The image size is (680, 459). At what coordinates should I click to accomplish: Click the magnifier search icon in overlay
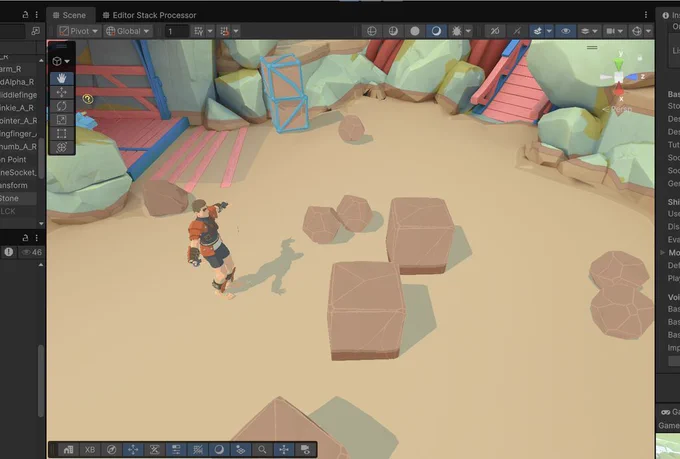262,449
